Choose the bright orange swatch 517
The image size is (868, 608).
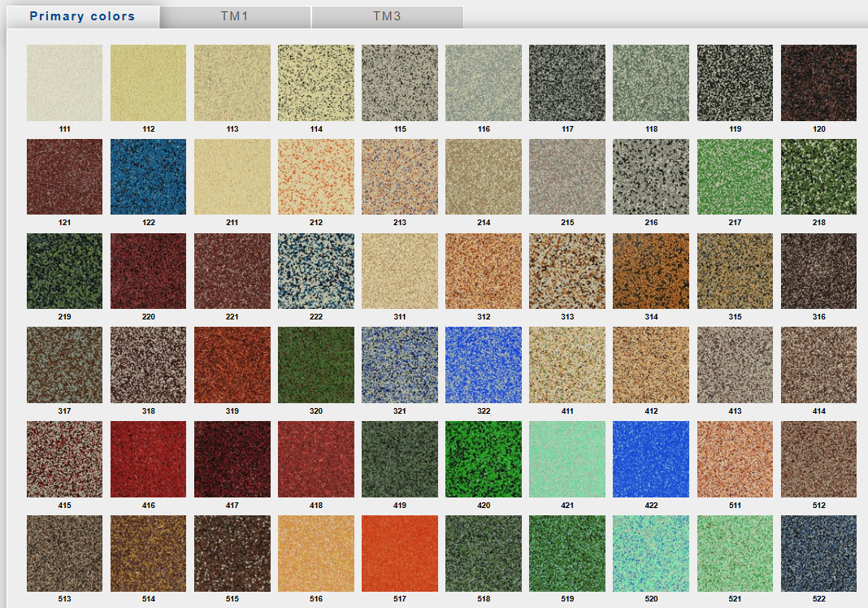pyautogui.click(x=400, y=553)
